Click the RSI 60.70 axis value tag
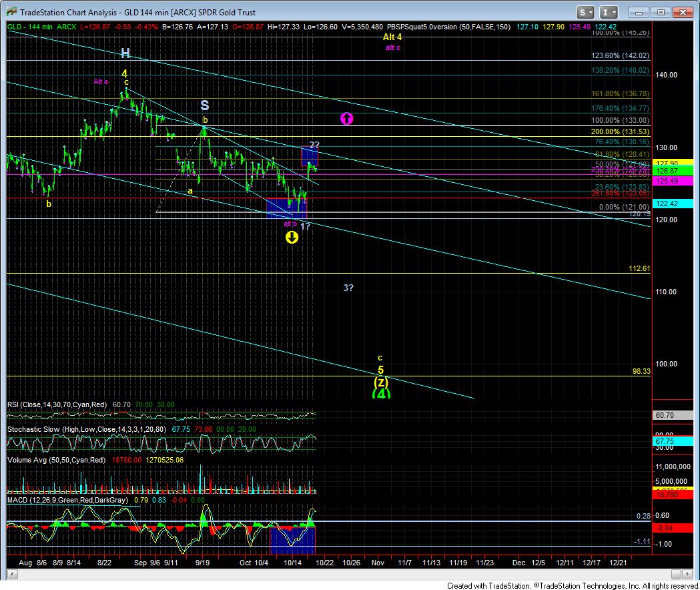Screen dimensions: 700x590 tap(673, 415)
